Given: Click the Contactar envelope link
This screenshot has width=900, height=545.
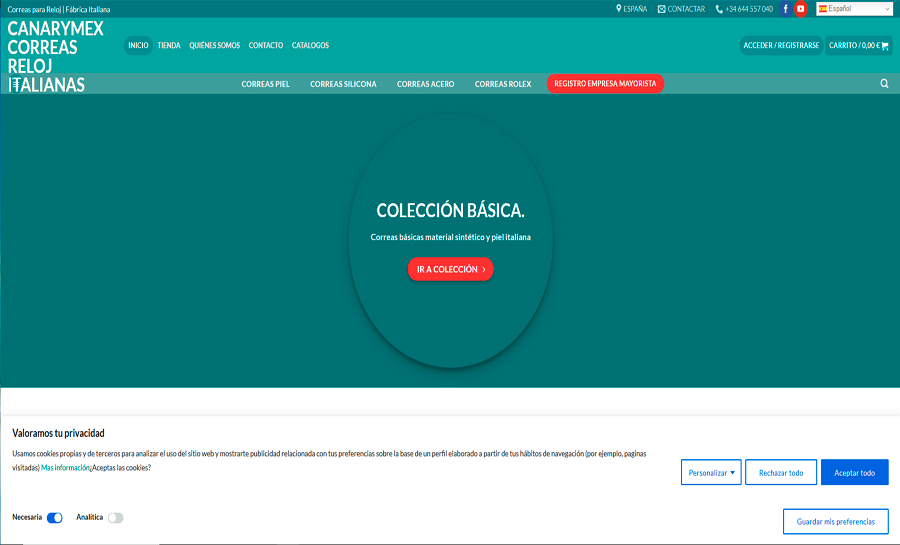Looking at the screenshot, I should click(x=681, y=9).
